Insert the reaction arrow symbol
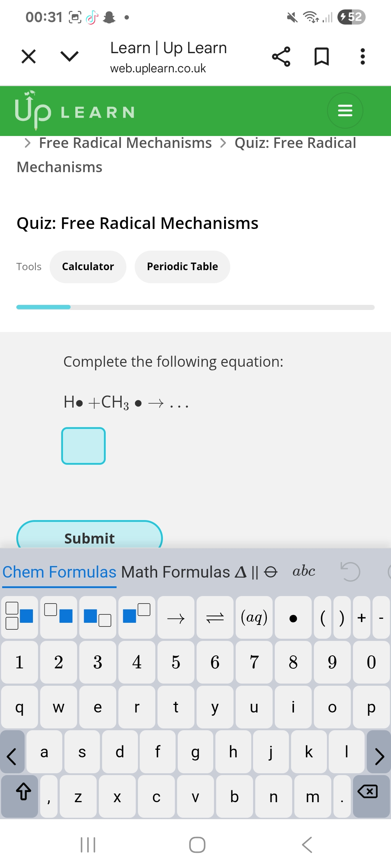The width and height of the screenshot is (391, 868). pos(176,618)
